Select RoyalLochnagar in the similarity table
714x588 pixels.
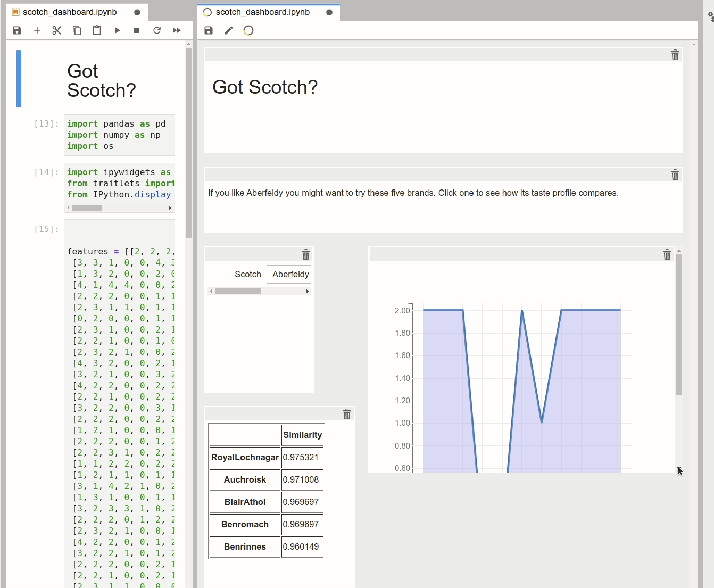pos(244,457)
